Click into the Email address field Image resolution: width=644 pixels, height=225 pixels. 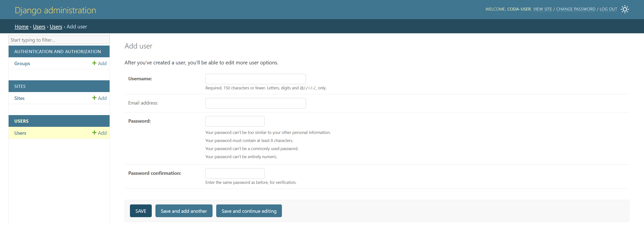pyautogui.click(x=255, y=103)
